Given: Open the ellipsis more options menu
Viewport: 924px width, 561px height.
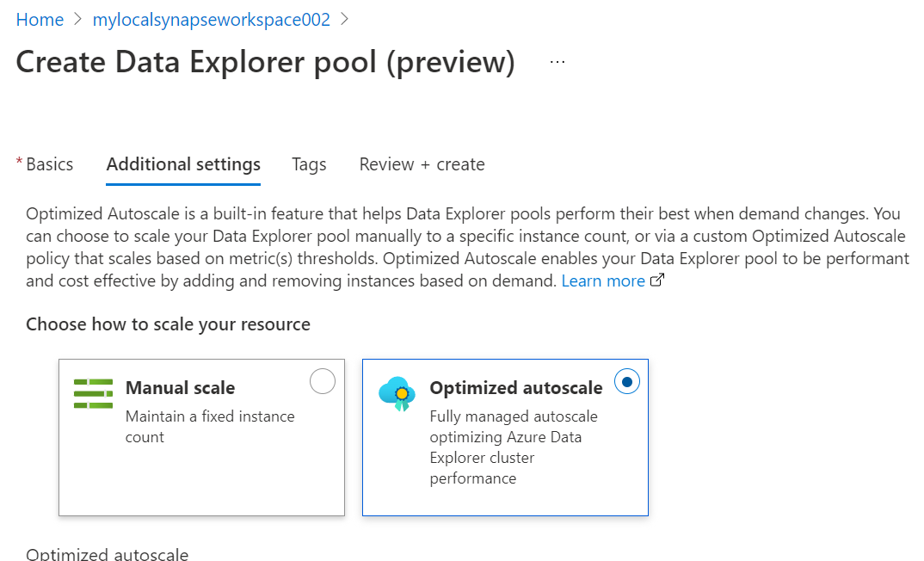Looking at the screenshot, I should coord(557,62).
